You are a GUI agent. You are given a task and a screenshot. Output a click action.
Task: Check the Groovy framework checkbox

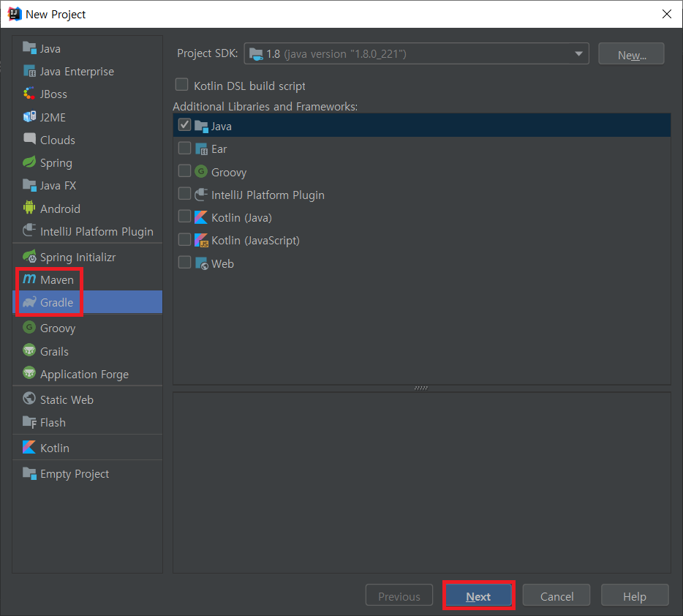click(x=185, y=170)
